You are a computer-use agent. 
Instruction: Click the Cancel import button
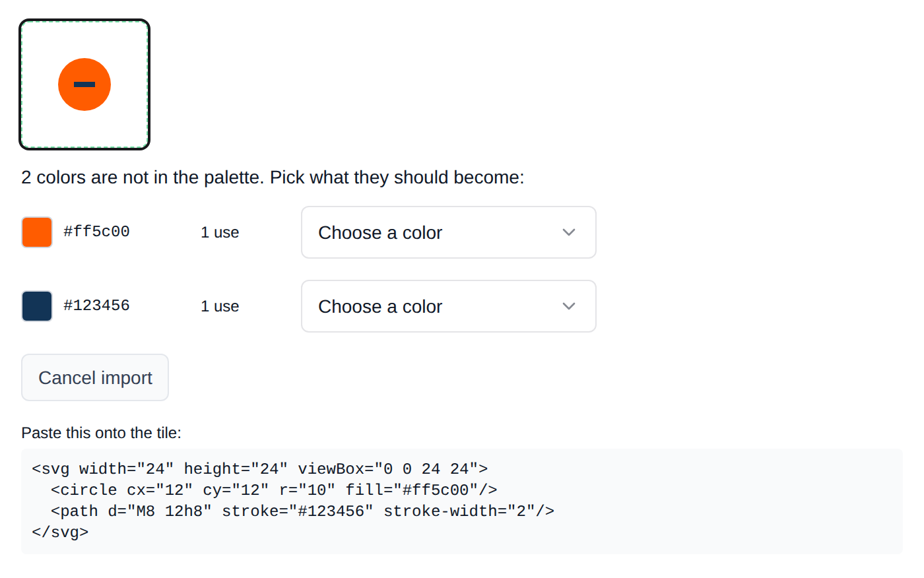[95, 377]
